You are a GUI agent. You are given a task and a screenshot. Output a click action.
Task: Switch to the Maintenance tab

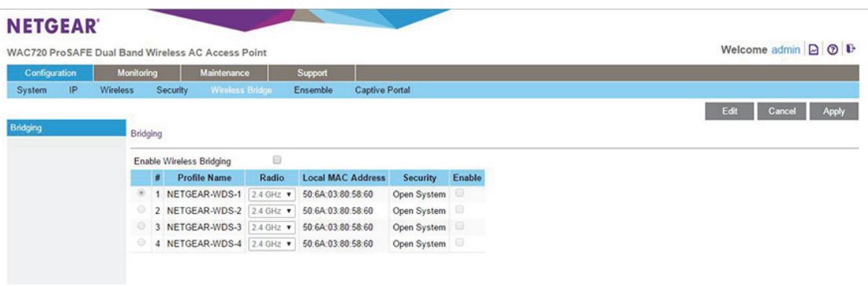[x=224, y=73]
